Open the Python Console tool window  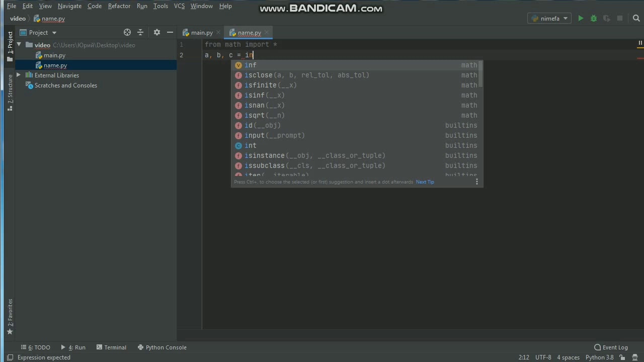pos(162,347)
